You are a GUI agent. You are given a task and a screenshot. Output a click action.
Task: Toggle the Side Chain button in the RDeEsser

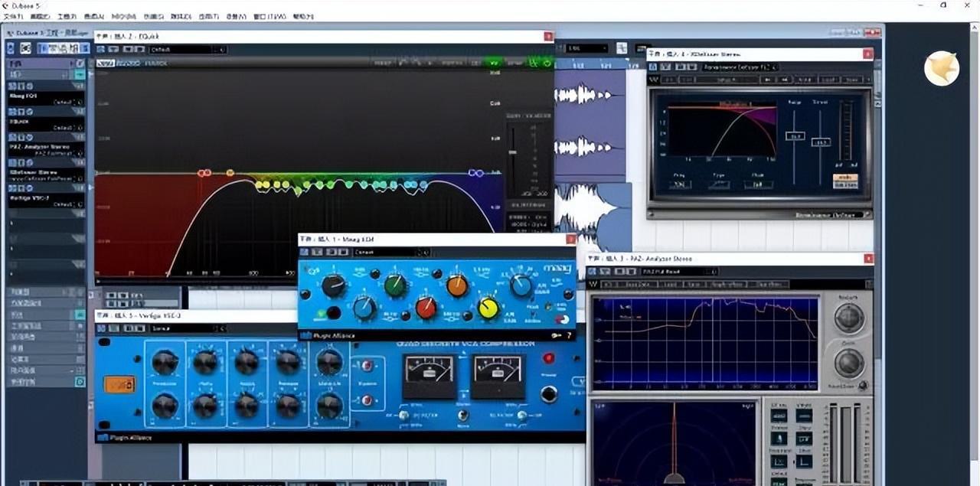(845, 184)
